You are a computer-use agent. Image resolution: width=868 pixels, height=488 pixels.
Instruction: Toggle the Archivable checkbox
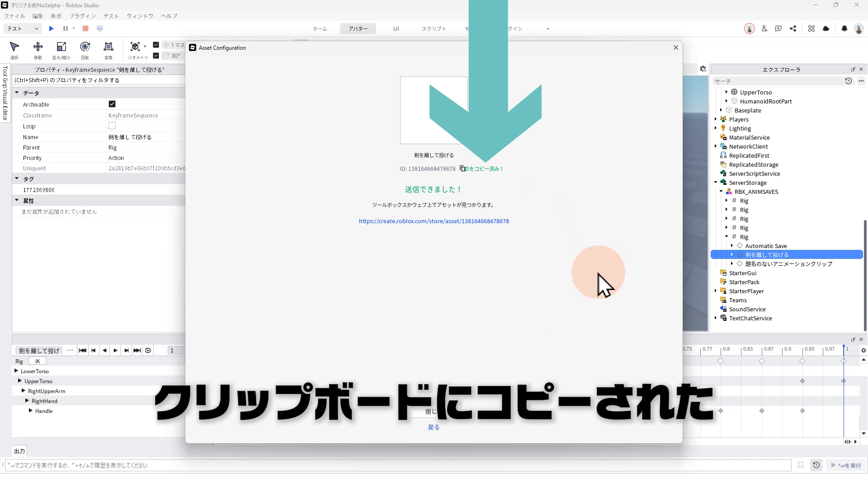click(112, 104)
